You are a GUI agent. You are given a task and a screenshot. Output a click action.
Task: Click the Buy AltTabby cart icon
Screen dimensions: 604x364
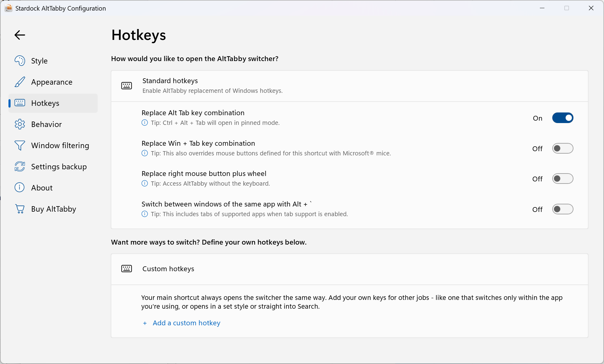pyautogui.click(x=20, y=209)
